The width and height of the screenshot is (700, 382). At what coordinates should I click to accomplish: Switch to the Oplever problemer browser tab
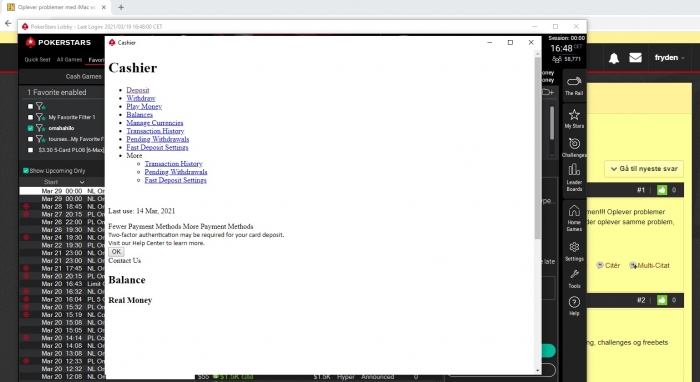click(x=56, y=7)
